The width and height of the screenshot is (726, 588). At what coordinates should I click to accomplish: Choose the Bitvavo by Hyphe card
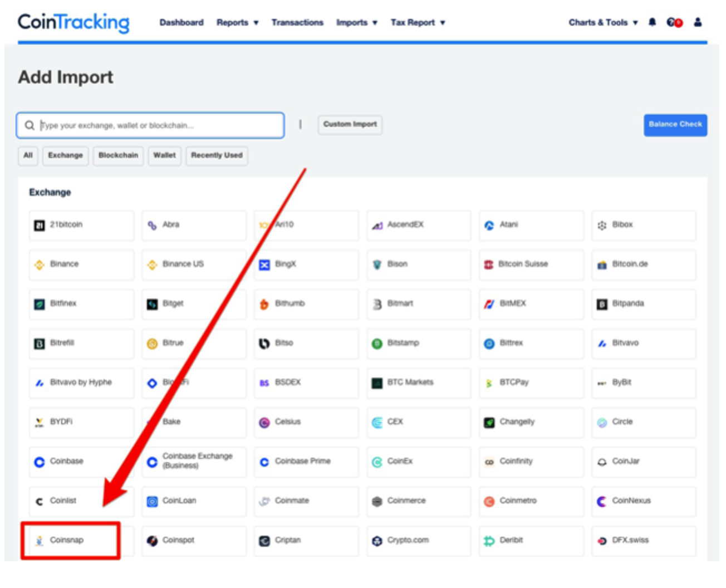[81, 383]
